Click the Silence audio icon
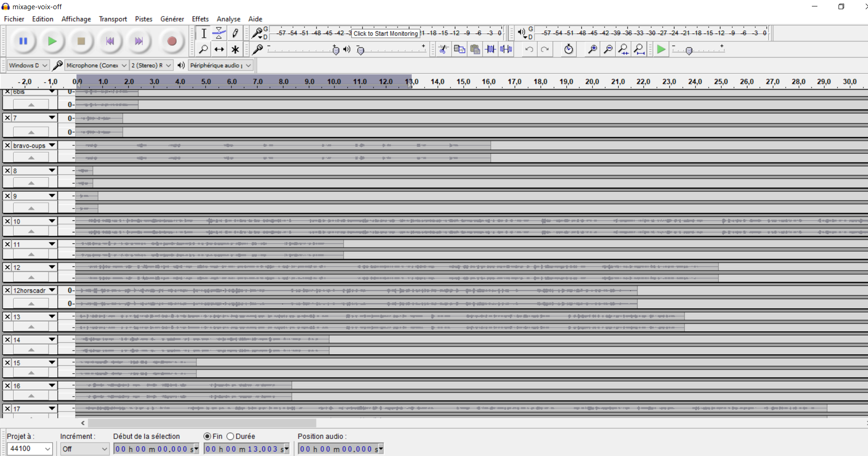The height and width of the screenshot is (456, 868). tap(506, 49)
